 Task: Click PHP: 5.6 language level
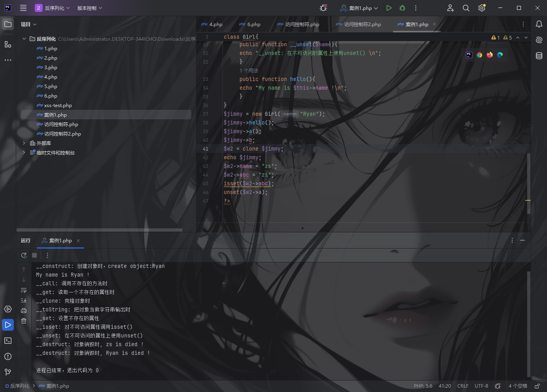click(x=423, y=386)
